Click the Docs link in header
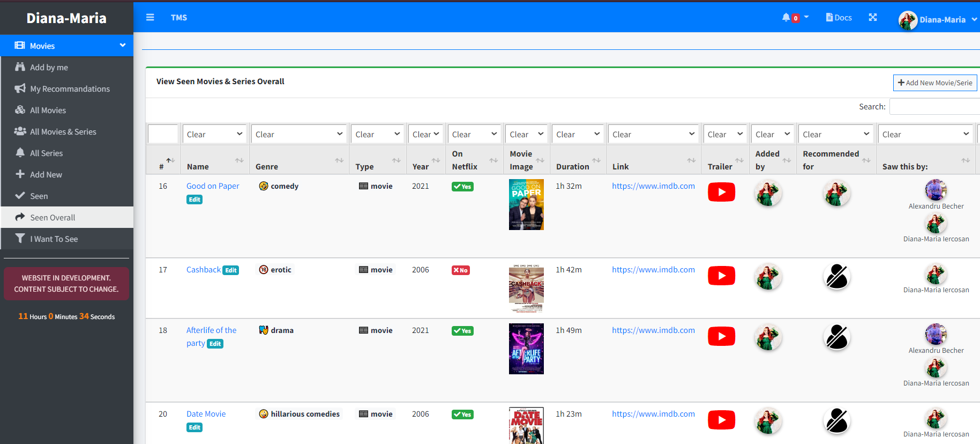 839,18
